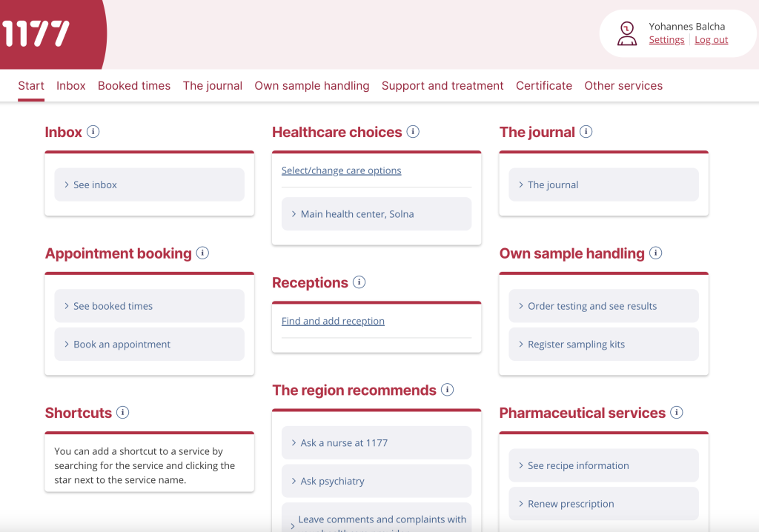Open the info icon next to Shortcuts
The width and height of the screenshot is (759, 532).
[123, 413]
